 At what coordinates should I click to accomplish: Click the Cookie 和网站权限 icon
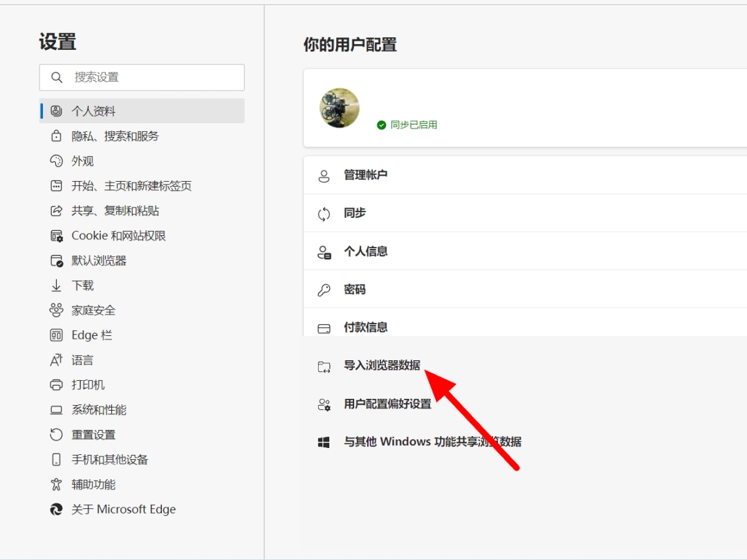[x=56, y=236]
